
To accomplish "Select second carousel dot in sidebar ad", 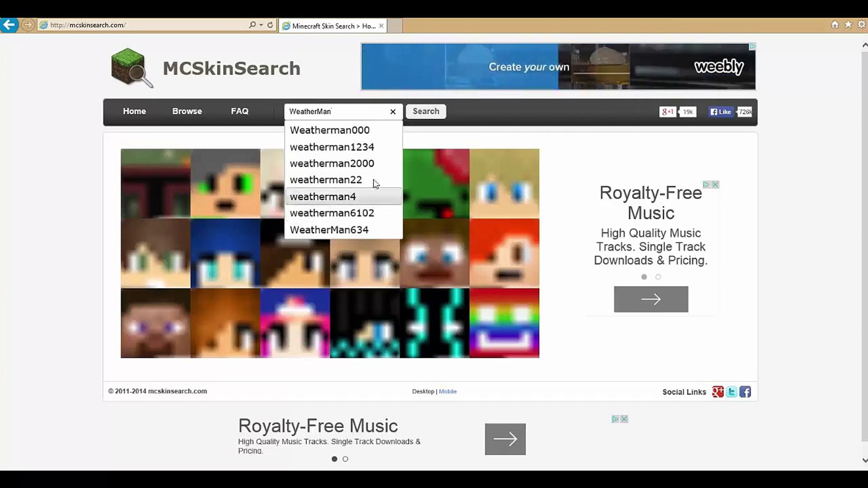I will click(658, 277).
